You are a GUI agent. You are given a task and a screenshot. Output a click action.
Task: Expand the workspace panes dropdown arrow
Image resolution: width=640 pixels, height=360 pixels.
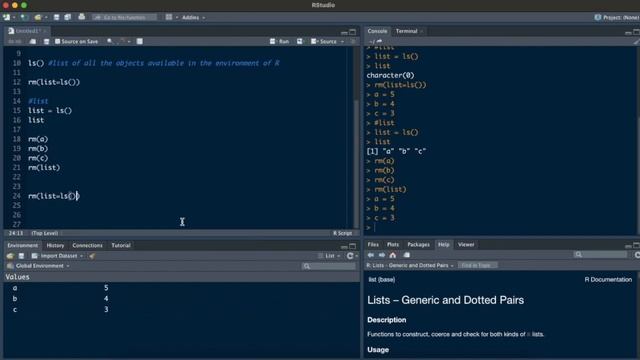pyautogui.click(x=177, y=18)
